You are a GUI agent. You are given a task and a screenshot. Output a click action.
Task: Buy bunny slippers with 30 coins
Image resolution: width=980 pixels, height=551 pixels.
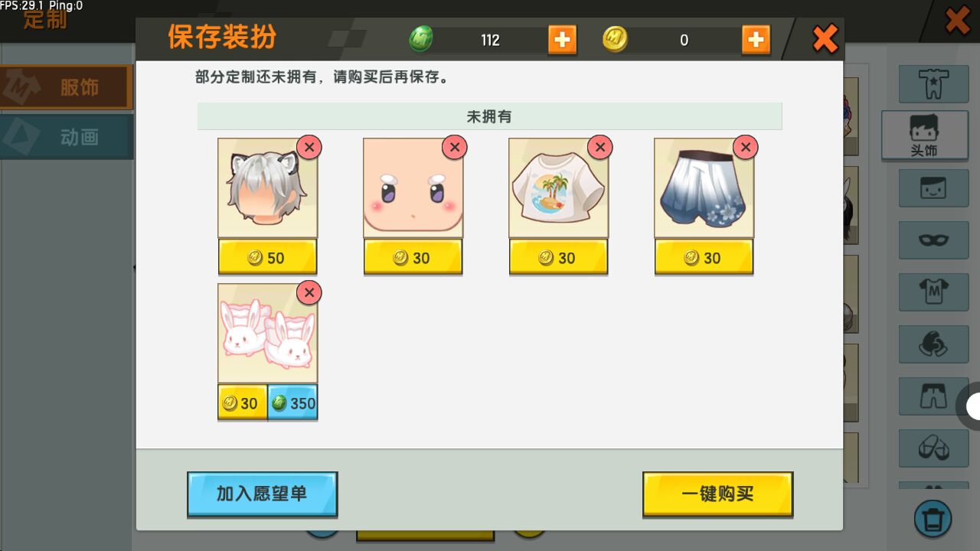click(x=243, y=403)
